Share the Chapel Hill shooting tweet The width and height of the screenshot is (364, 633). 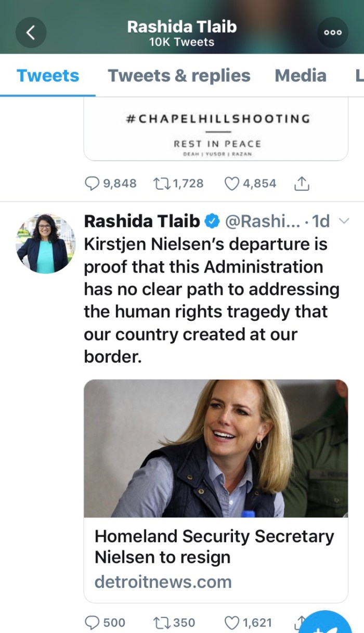302,183
